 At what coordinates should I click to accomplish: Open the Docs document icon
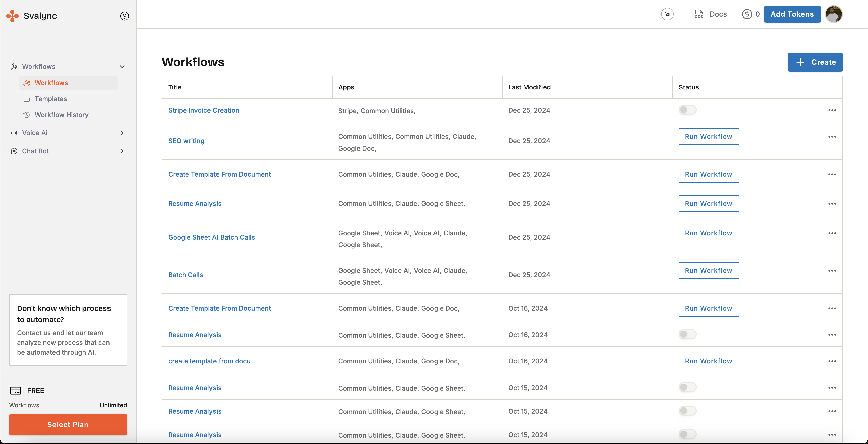tap(699, 14)
